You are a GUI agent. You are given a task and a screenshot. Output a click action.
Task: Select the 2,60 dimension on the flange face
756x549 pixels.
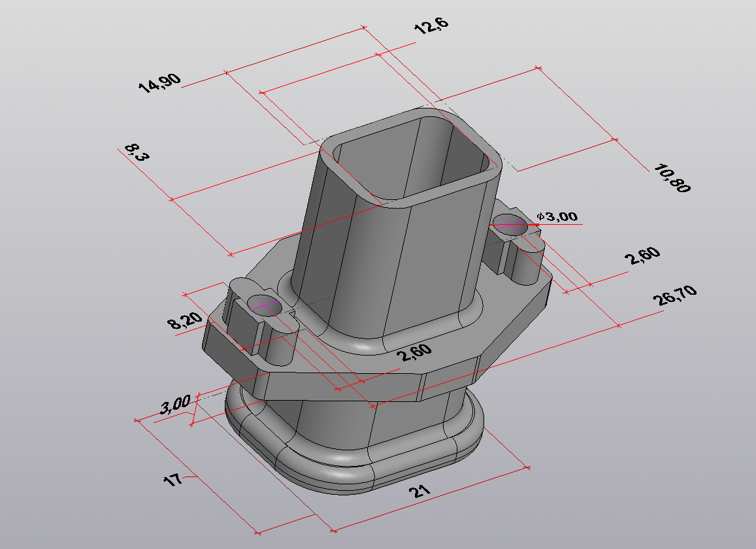pyautogui.click(x=414, y=353)
